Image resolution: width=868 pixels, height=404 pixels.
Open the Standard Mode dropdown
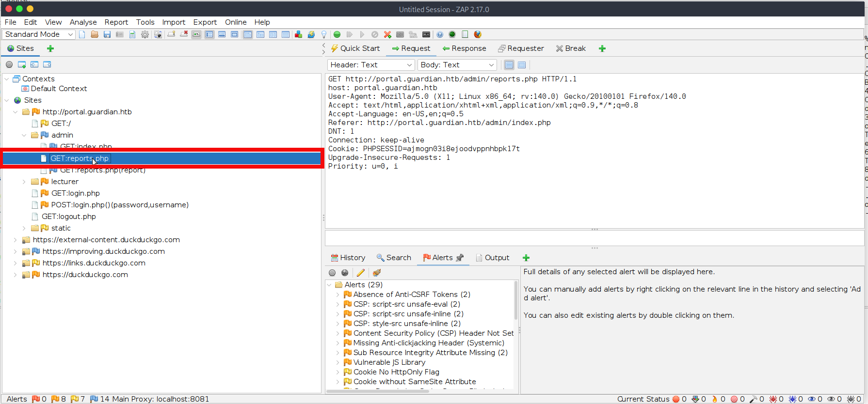[x=39, y=34]
